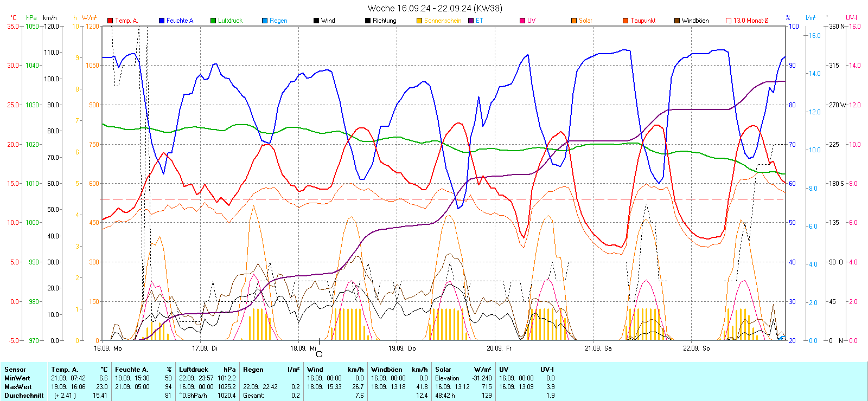Click the full moon circle marker below the axis
868x401 pixels.
(319, 354)
